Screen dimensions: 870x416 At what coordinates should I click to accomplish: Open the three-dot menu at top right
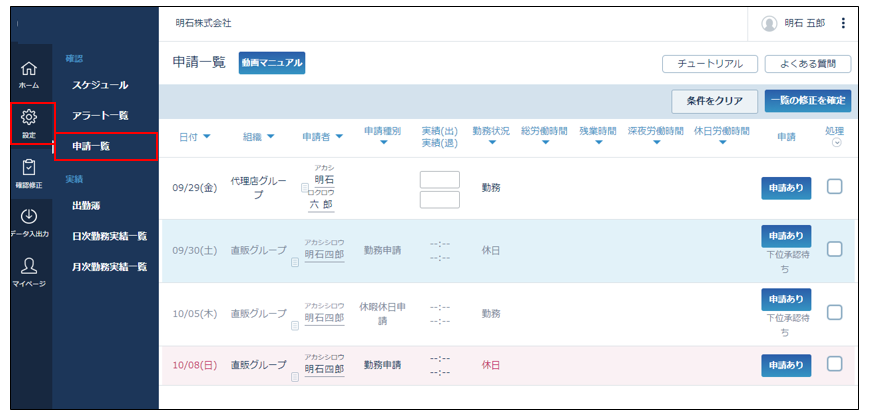pyautogui.click(x=843, y=23)
